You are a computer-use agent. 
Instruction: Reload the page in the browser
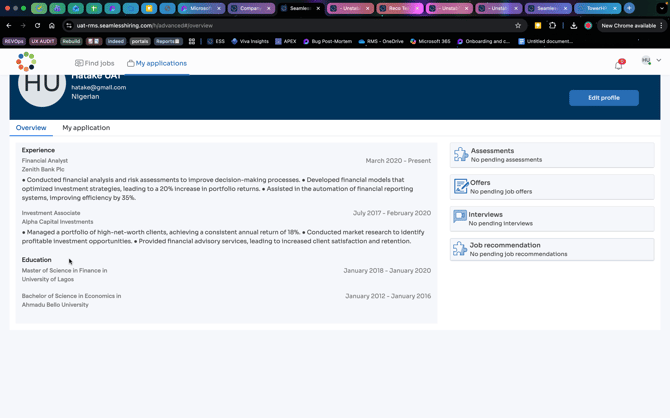pyautogui.click(x=37, y=26)
